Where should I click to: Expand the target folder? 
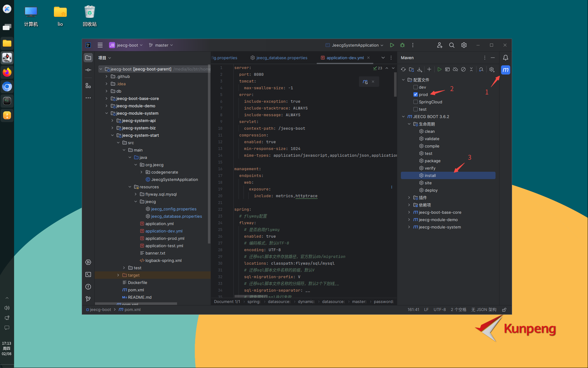(x=118, y=275)
